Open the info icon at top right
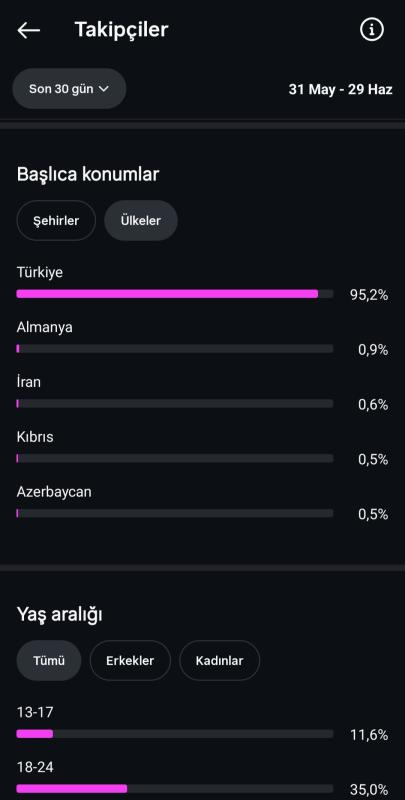The height and width of the screenshot is (800, 405). [x=372, y=30]
